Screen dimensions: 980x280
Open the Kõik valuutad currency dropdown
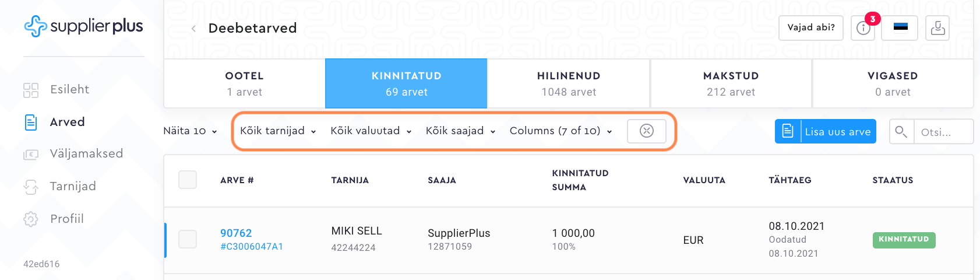pos(371,131)
